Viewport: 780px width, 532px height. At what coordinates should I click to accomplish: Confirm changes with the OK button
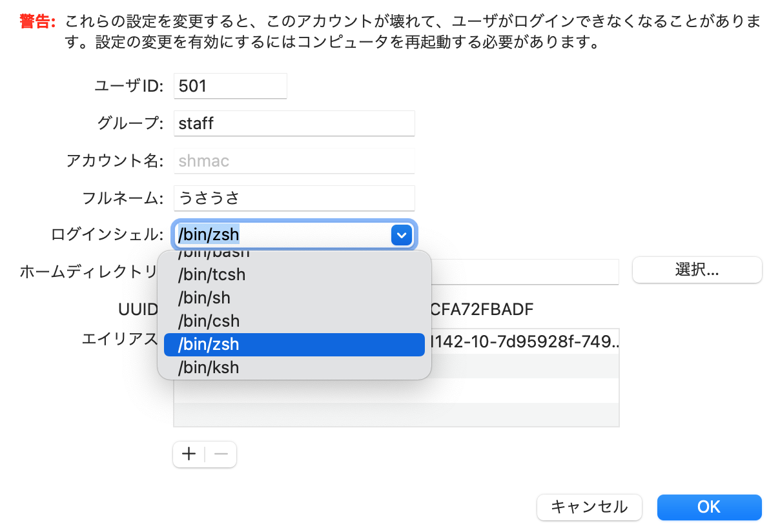(709, 507)
